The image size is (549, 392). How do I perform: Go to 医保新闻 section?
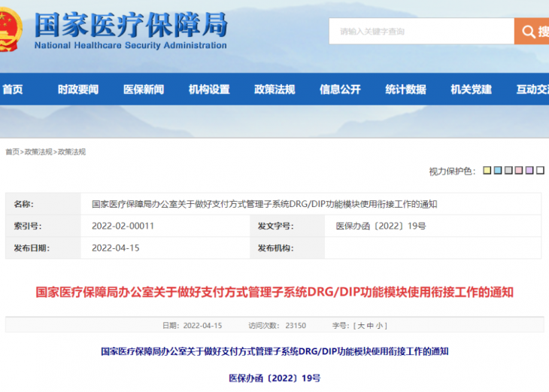pyautogui.click(x=144, y=90)
